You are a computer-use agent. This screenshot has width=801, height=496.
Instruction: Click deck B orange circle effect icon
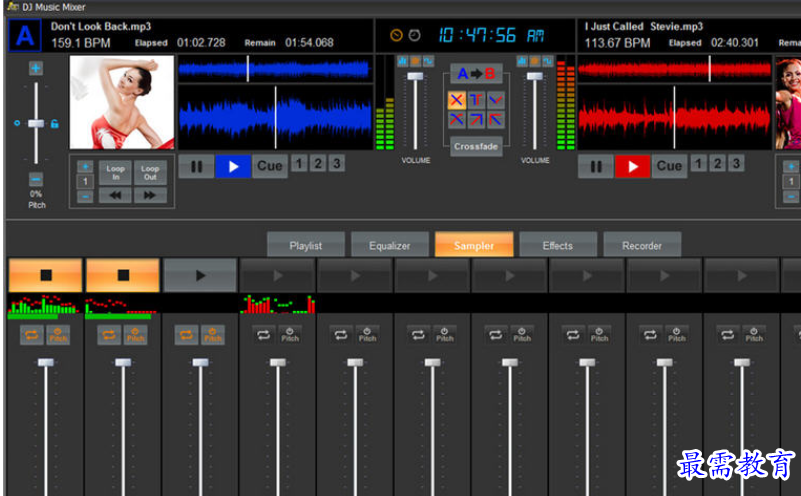(535, 61)
